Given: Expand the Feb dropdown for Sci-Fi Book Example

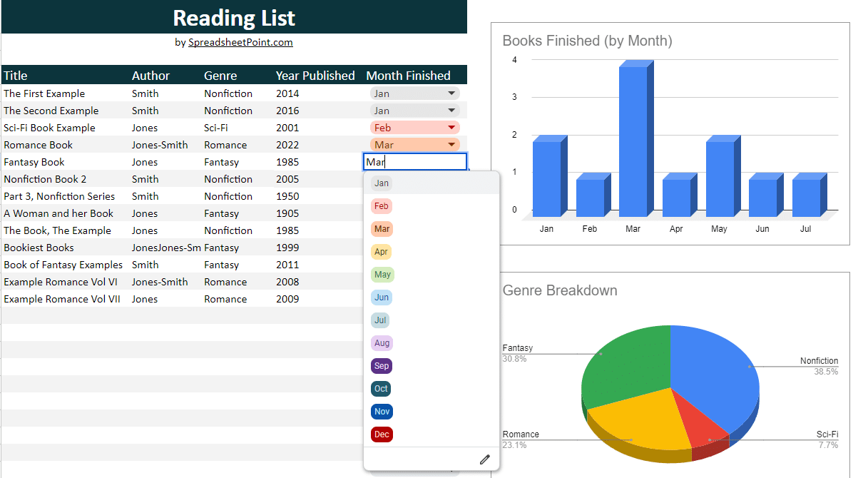Looking at the screenshot, I should 452,127.
